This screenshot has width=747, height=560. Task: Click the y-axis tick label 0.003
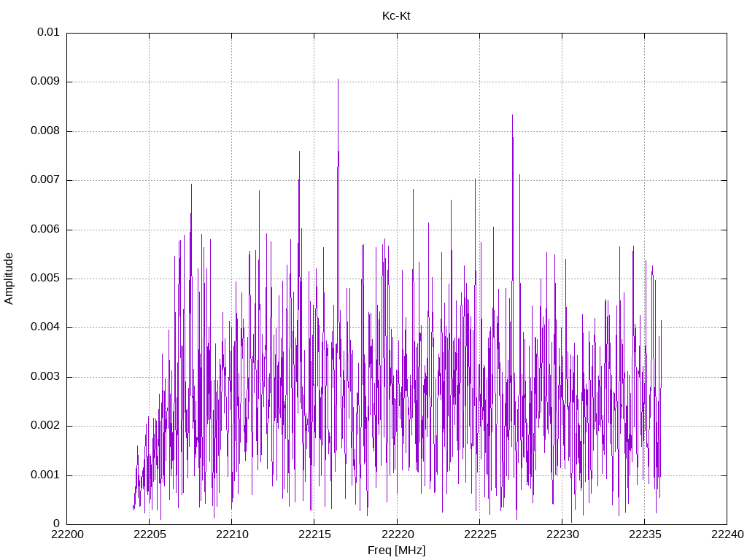click(45, 377)
